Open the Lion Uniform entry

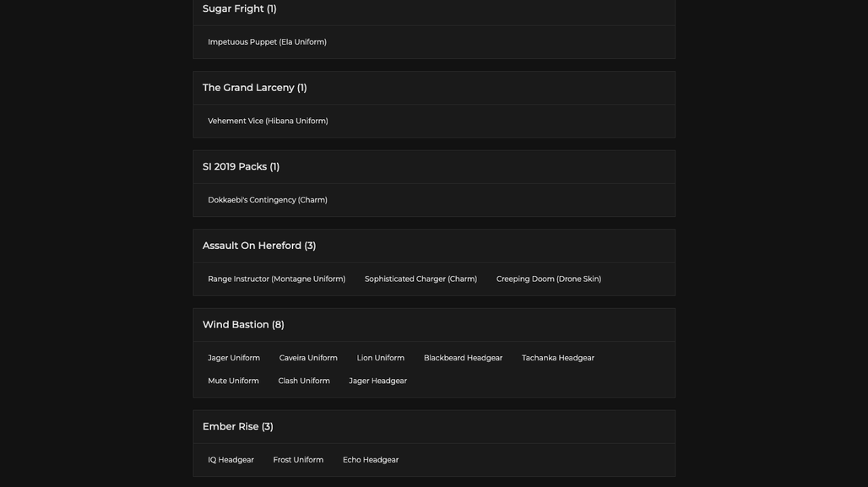pyautogui.click(x=380, y=358)
